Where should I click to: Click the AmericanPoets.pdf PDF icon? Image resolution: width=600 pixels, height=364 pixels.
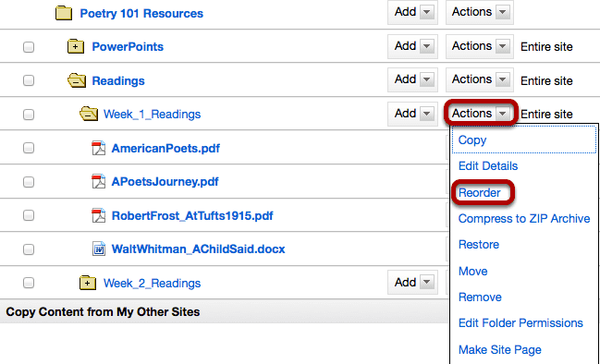98,148
